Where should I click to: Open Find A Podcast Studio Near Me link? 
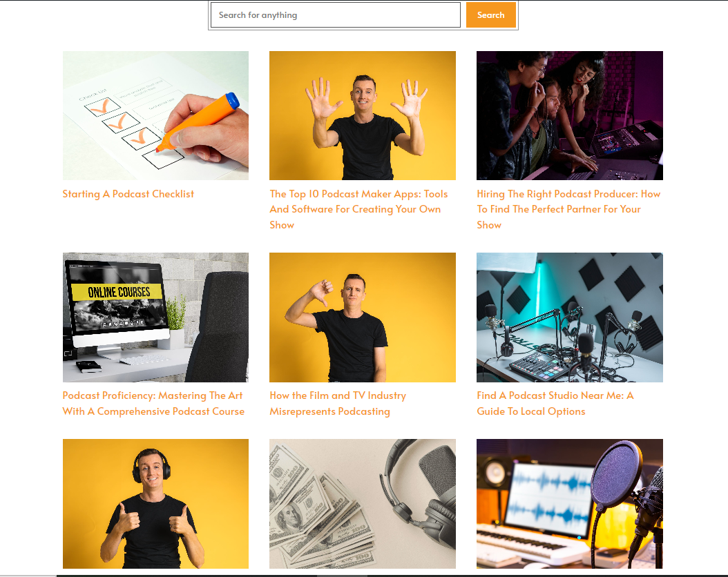555,404
